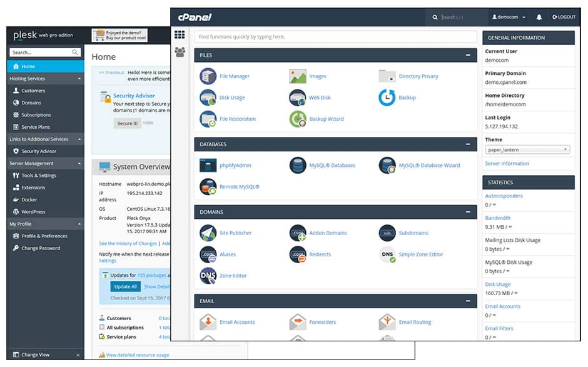Open MySQL Databases icon
This screenshot has height=367, width=588.
(x=297, y=165)
